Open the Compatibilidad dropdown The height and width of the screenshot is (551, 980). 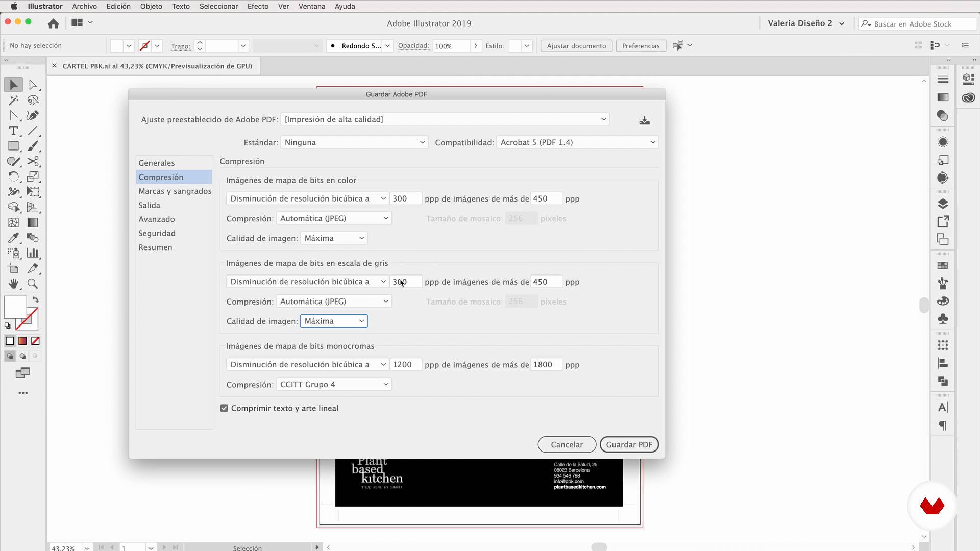577,142
